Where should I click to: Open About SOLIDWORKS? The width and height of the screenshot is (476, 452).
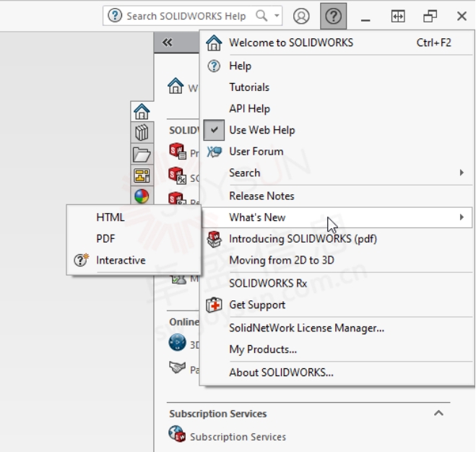coord(337,373)
